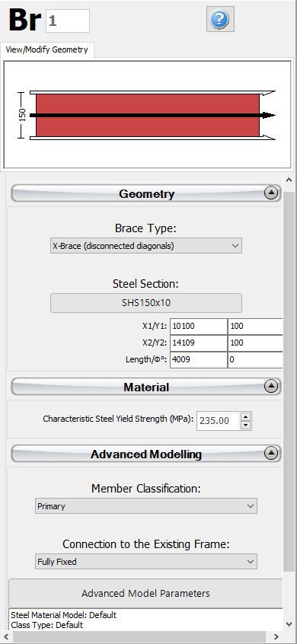
Task: Open Connection to the Existing Frame dropdown
Action: [x=146, y=562]
